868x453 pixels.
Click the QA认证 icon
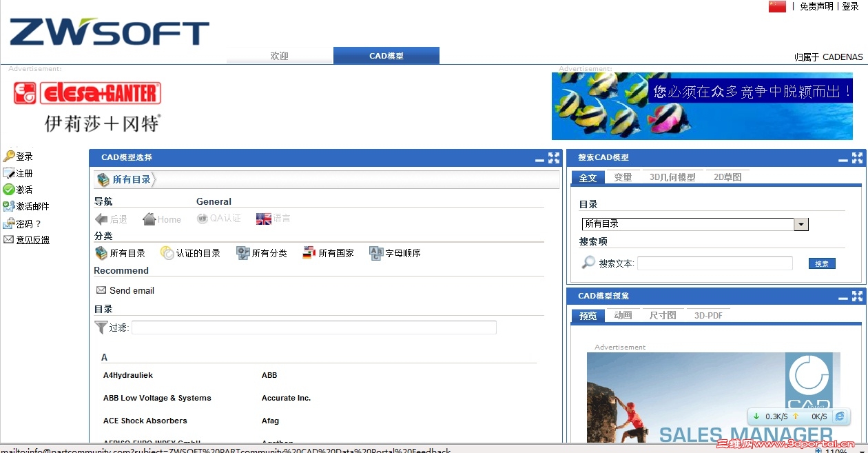tap(202, 219)
